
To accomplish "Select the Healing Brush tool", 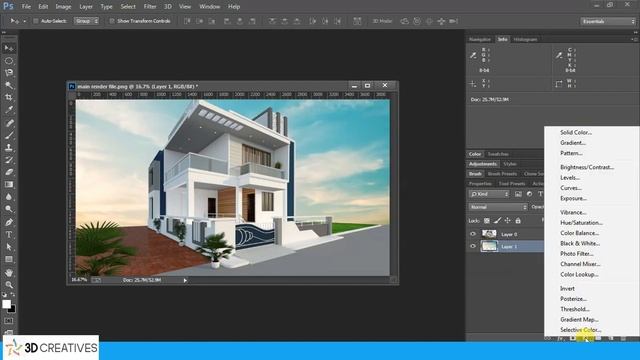I will 9,123.
